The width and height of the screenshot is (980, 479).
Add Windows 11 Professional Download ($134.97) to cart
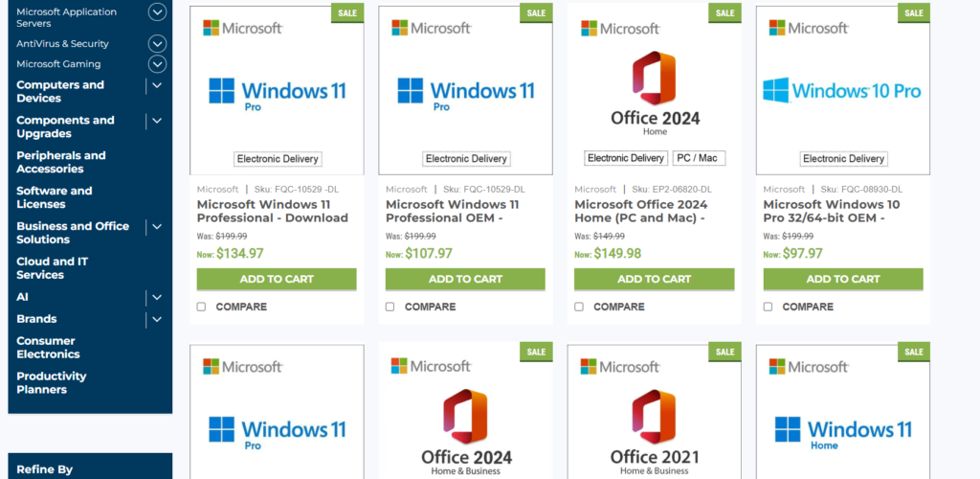[277, 280]
